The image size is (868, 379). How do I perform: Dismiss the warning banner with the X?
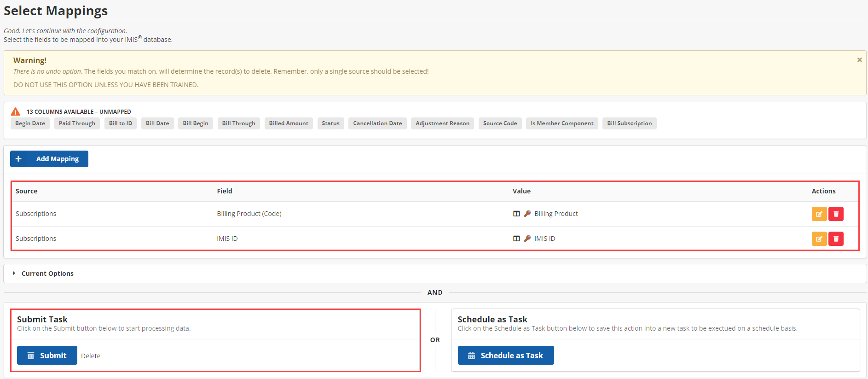[859, 60]
